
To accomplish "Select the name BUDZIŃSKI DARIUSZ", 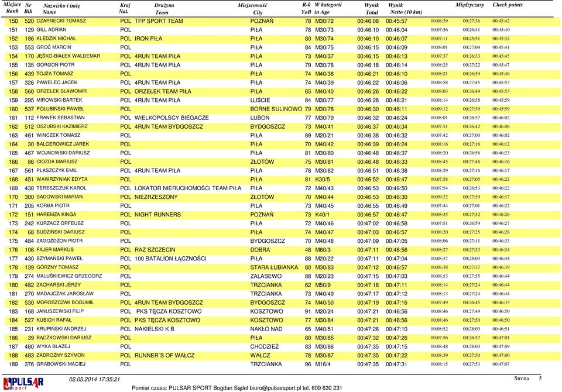I will tap(60, 232).
